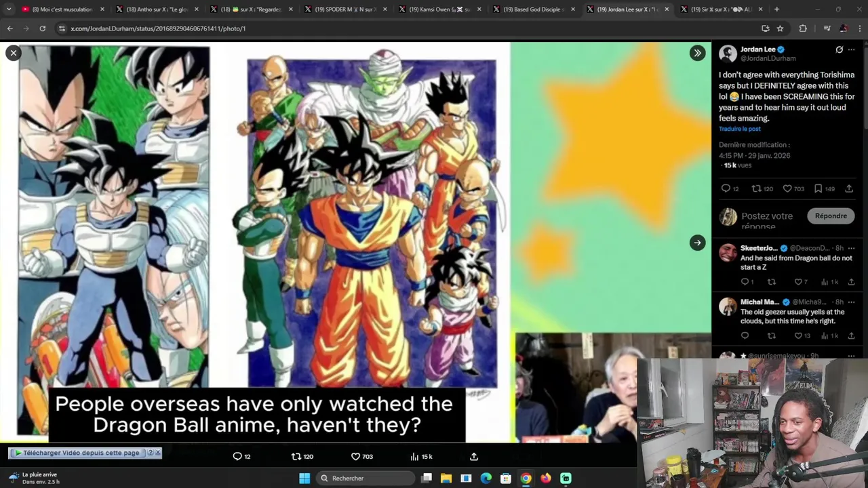
Task: Share Michal Ma's comment
Action: tap(852, 335)
